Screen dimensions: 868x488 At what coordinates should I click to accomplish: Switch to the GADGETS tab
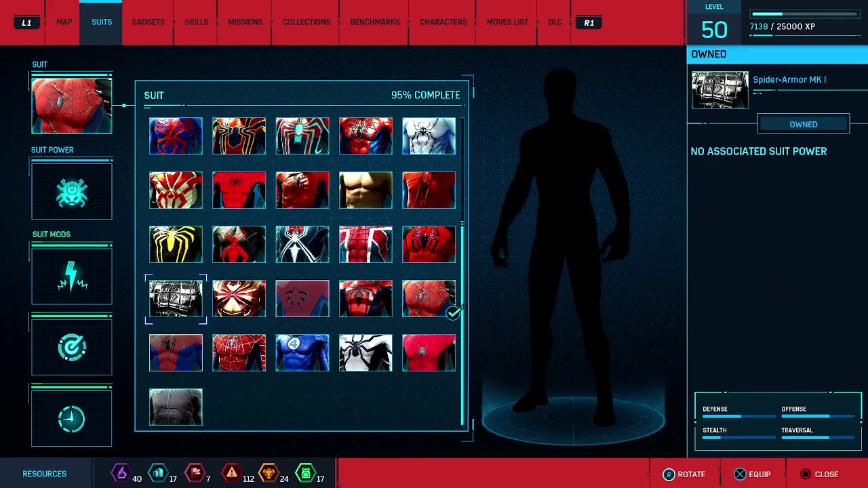click(x=148, y=22)
